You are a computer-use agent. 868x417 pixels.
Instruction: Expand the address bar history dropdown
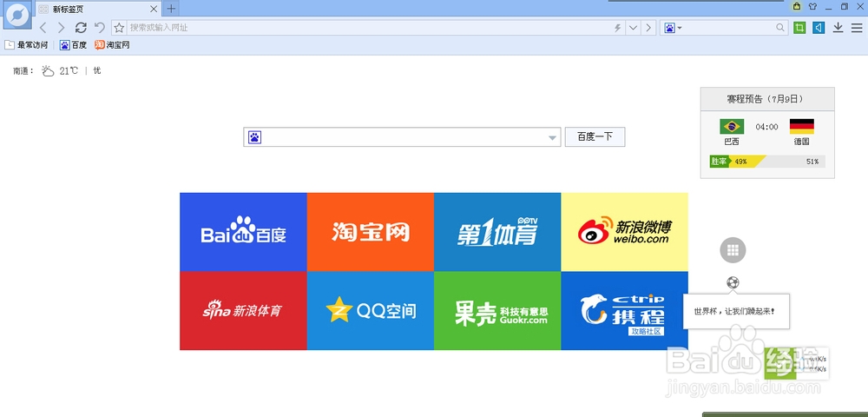(633, 28)
